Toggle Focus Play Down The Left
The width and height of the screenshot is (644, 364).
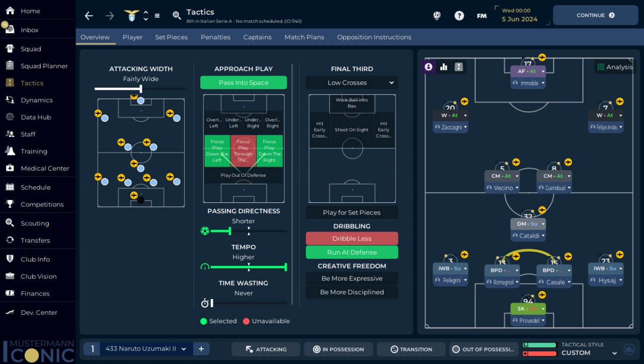click(217, 151)
